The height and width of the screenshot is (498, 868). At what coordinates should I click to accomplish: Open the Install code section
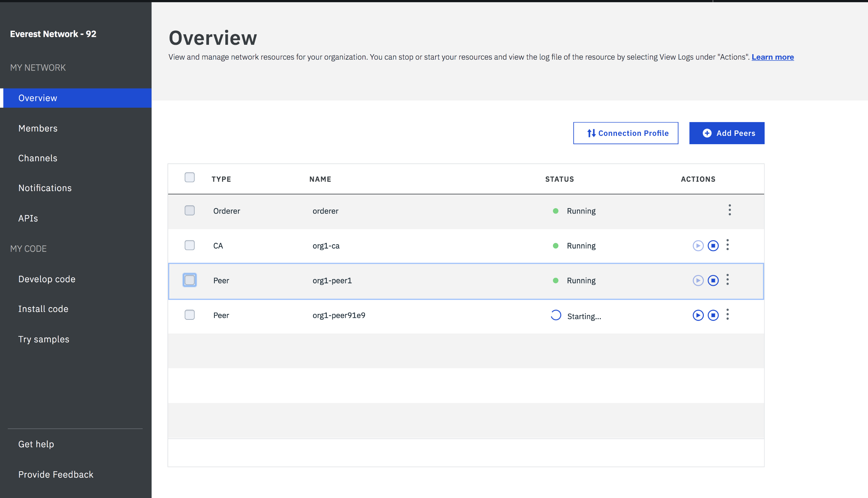pyautogui.click(x=43, y=309)
